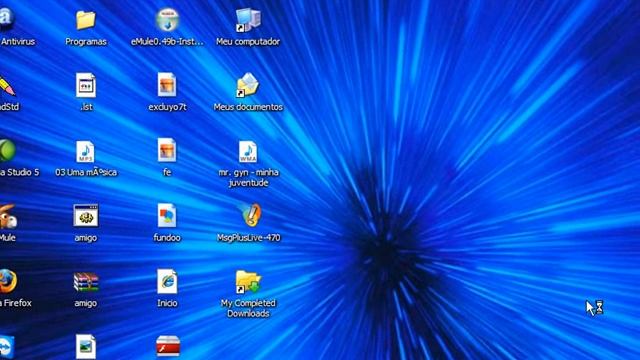Click the "fe" label
Screen dimensions: 640x360
point(167,172)
